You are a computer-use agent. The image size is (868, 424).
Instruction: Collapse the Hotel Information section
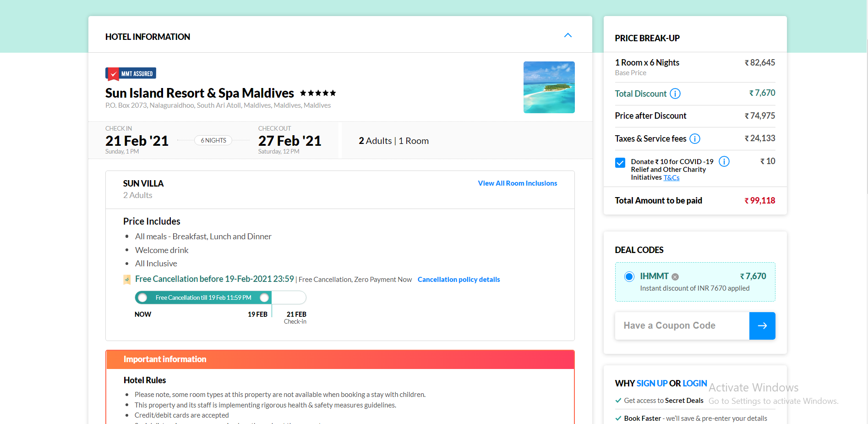(568, 35)
